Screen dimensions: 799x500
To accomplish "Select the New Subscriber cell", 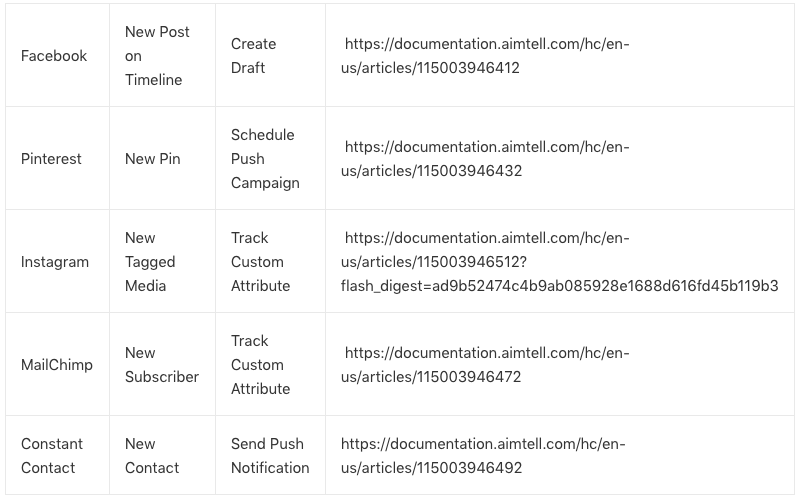I will [162, 365].
